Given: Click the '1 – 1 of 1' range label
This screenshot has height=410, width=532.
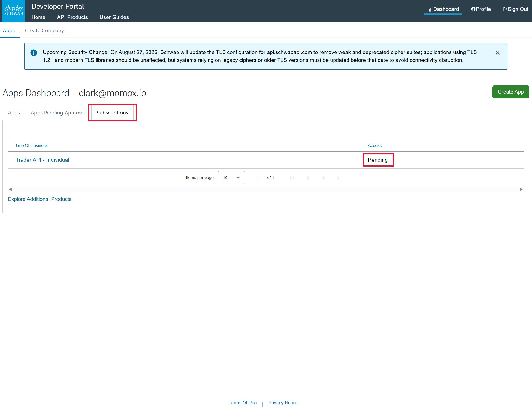Looking at the screenshot, I should [x=265, y=178].
